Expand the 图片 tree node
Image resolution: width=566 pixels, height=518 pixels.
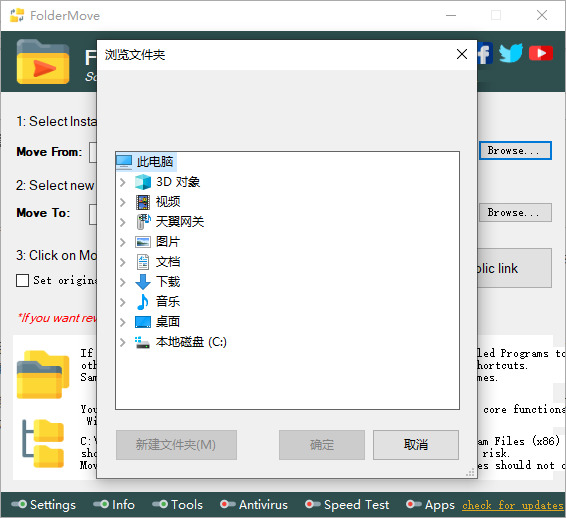pyautogui.click(x=123, y=242)
